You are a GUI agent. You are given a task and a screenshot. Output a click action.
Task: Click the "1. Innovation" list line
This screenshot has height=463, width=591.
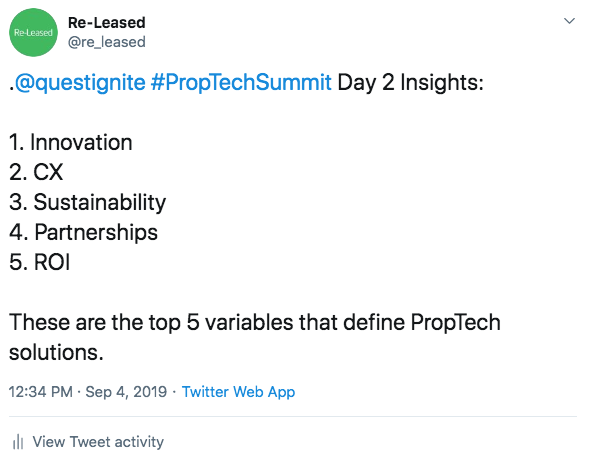(71, 143)
